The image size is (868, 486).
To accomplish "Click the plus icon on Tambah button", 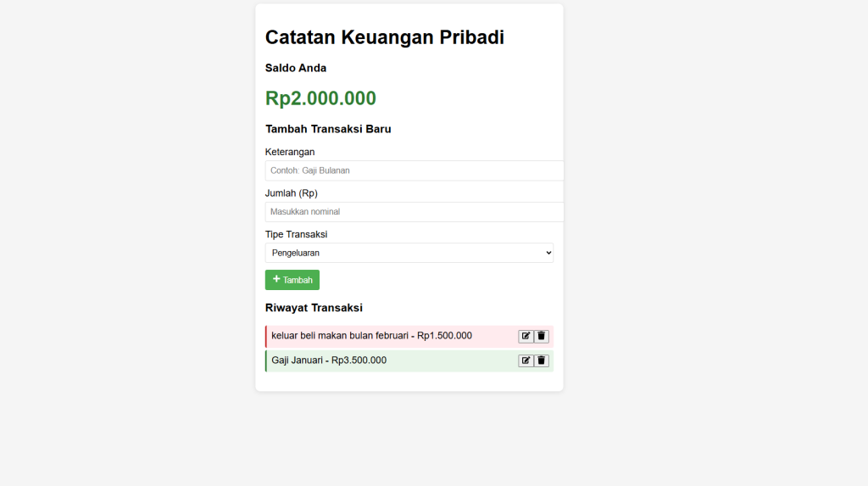I will [276, 279].
